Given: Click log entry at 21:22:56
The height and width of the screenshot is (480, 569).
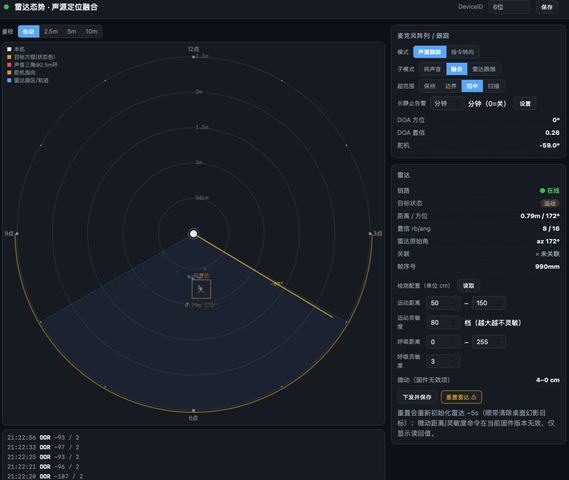Looking at the screenshot, I should 43,438.
